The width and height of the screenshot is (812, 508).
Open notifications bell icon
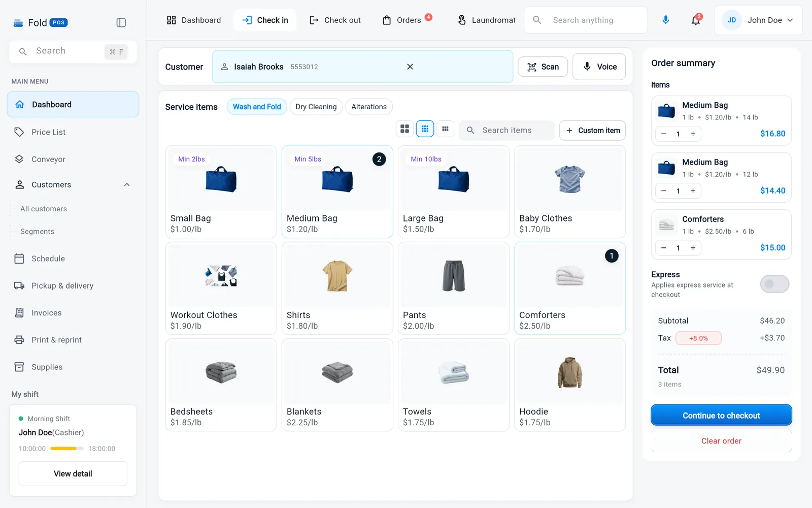click(x=696, y=20)
